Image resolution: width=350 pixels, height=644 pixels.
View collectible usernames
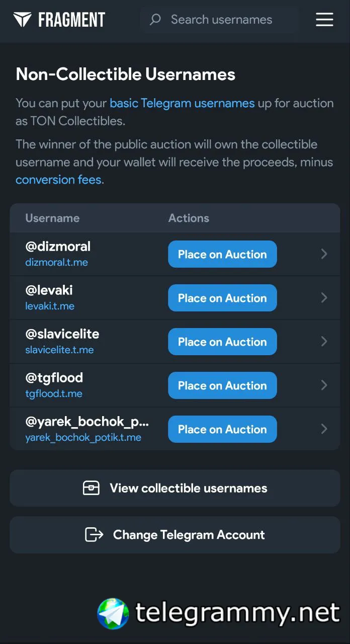click(x=175, y=488)
